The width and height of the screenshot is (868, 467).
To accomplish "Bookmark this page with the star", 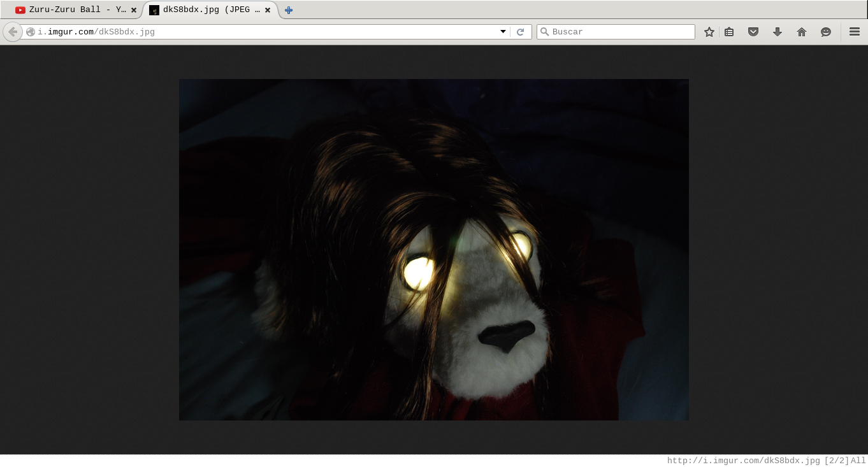I will 709,32.
